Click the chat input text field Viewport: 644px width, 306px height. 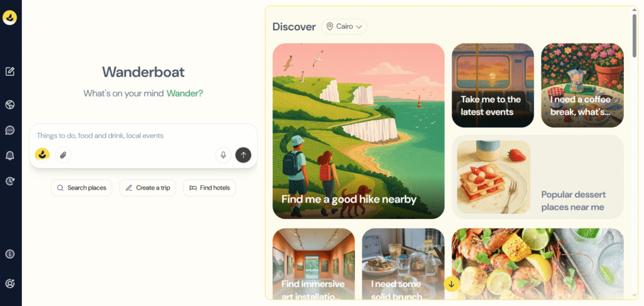pyautogui.click(x=143, y=136)
